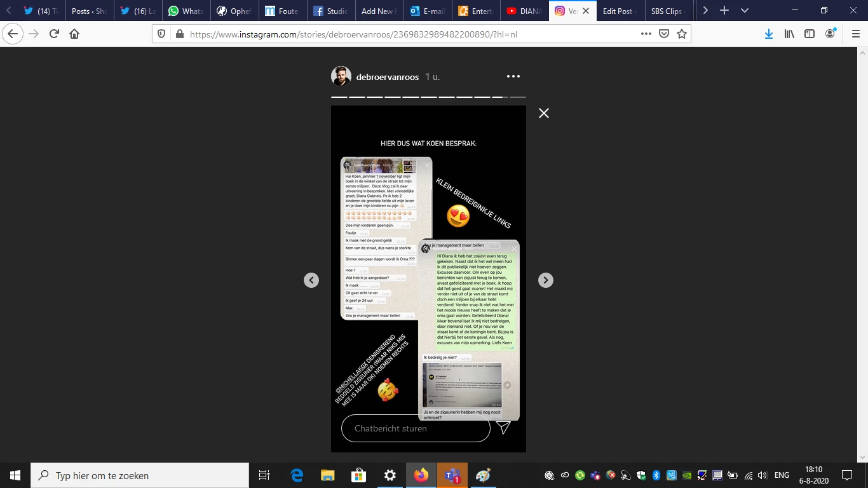Open Firefox downloads panel
Image resolution: width=868 pixels, height=488 pixels.
coord(768,34)
